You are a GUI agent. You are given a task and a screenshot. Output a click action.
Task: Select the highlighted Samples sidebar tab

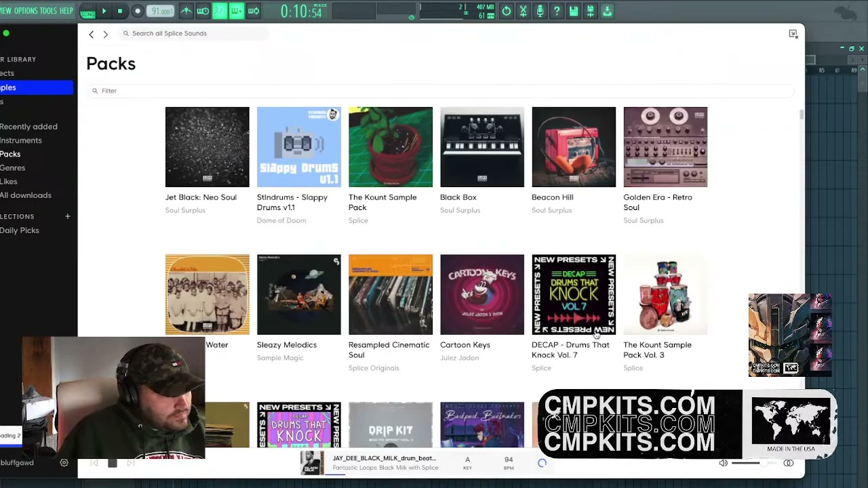[37, 87]
